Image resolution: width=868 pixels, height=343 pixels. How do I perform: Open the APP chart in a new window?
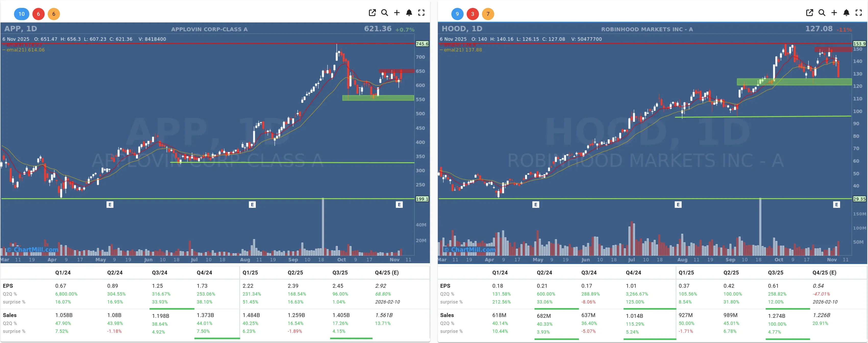pyautogui.click(x=372, y=13)
